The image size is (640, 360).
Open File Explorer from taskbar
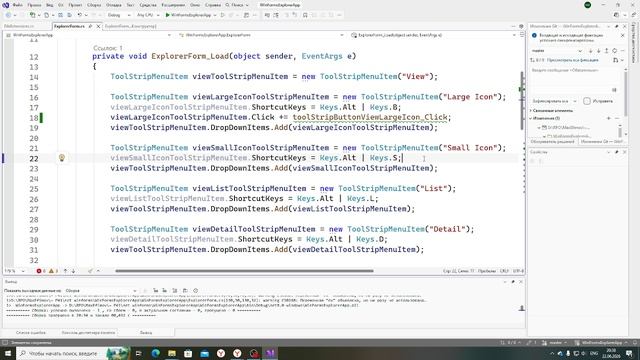172,353
